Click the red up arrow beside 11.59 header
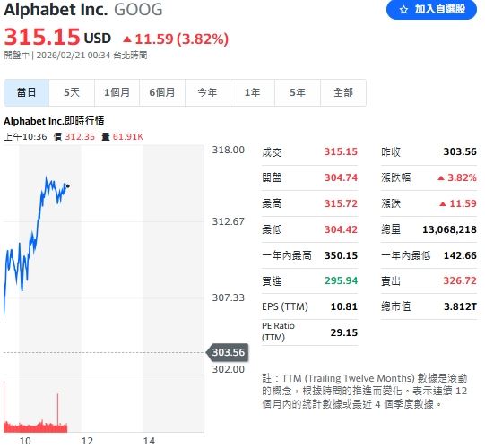Screen dimensions: 485x448 pyautogui.click(x=127, y=39)
